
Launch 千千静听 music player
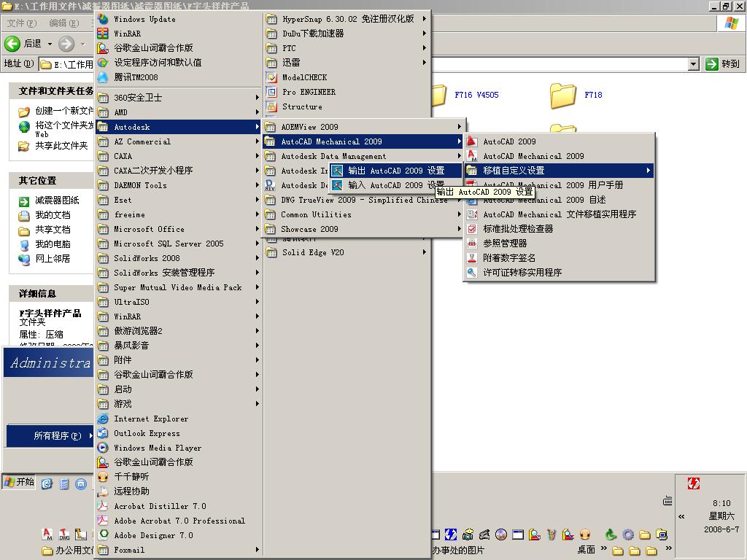pos(178,477)
